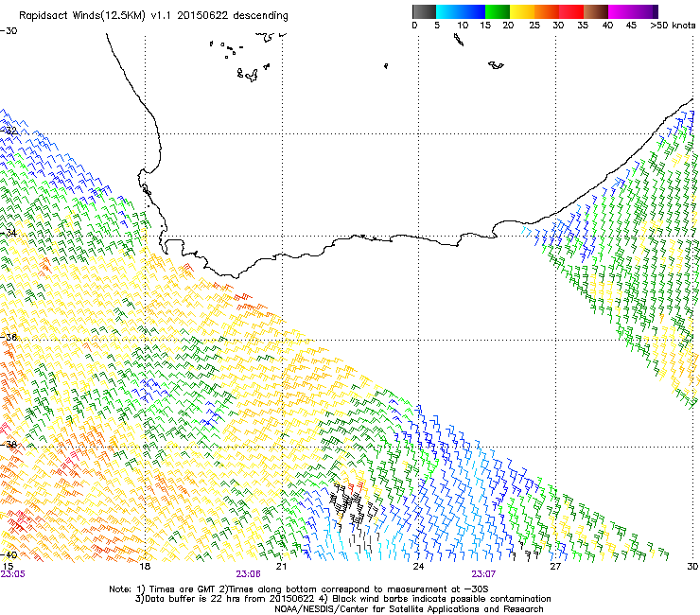Viewport: 700px width, 615px height.
Task: Click the red 30-35 knots color segment
Action: tap(571, 11)
